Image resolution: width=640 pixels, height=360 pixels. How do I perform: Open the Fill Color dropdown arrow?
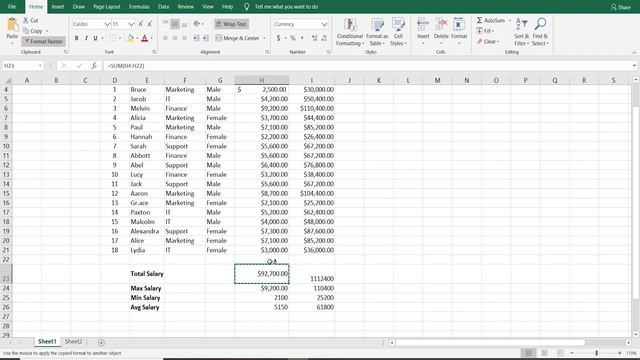point(137,38)
